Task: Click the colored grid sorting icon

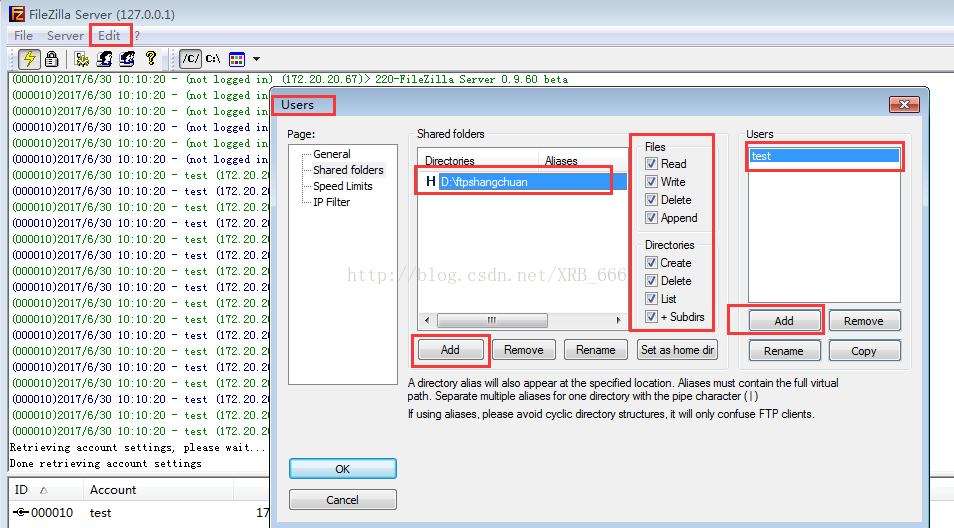Action: (237, 59)
